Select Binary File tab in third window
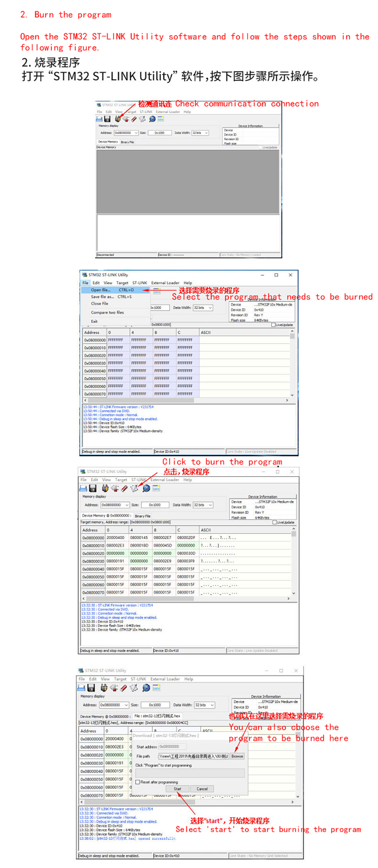Image resolution: width=378 pixels, height=868 pixels. pos(143,516)
